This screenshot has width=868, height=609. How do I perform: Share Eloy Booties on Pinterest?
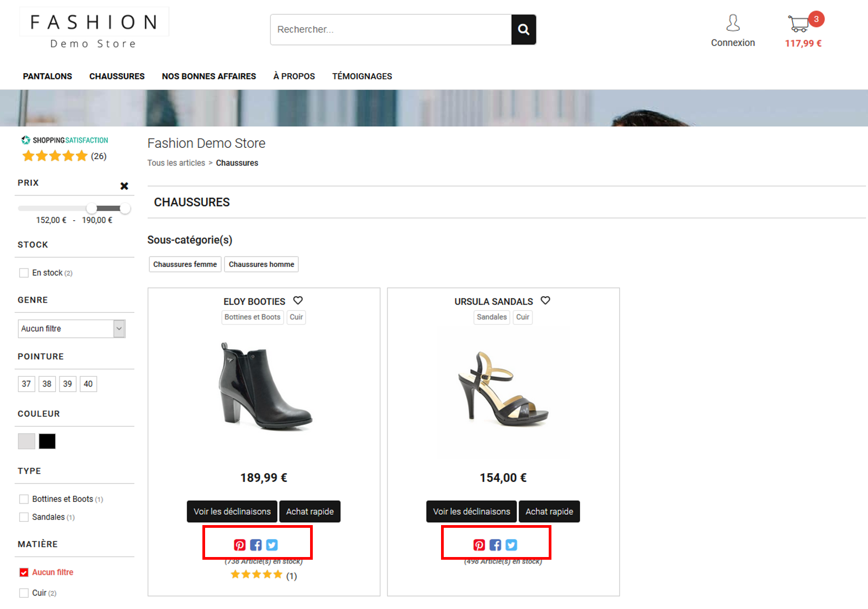[240, 545]
